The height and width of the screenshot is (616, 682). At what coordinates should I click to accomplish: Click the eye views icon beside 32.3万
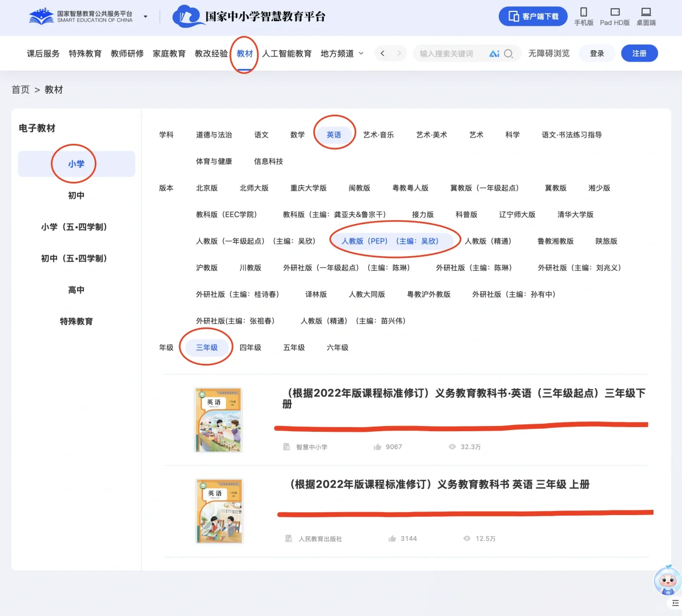pos(453,447)
